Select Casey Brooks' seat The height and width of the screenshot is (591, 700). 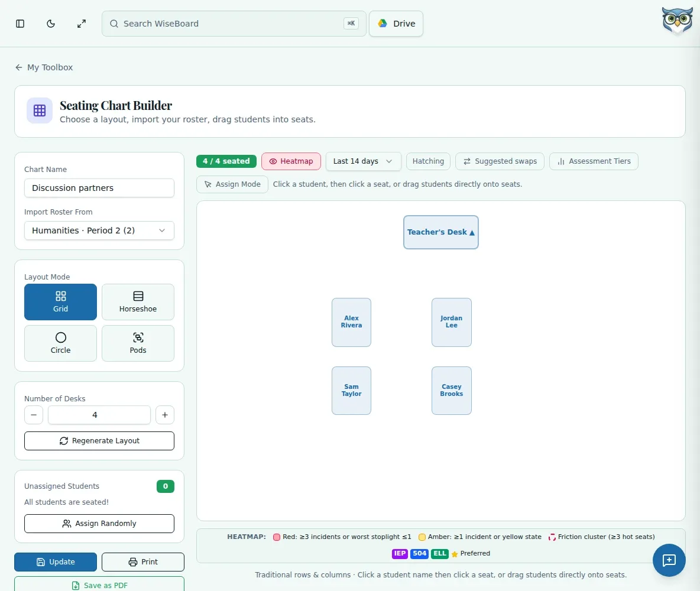451,391
